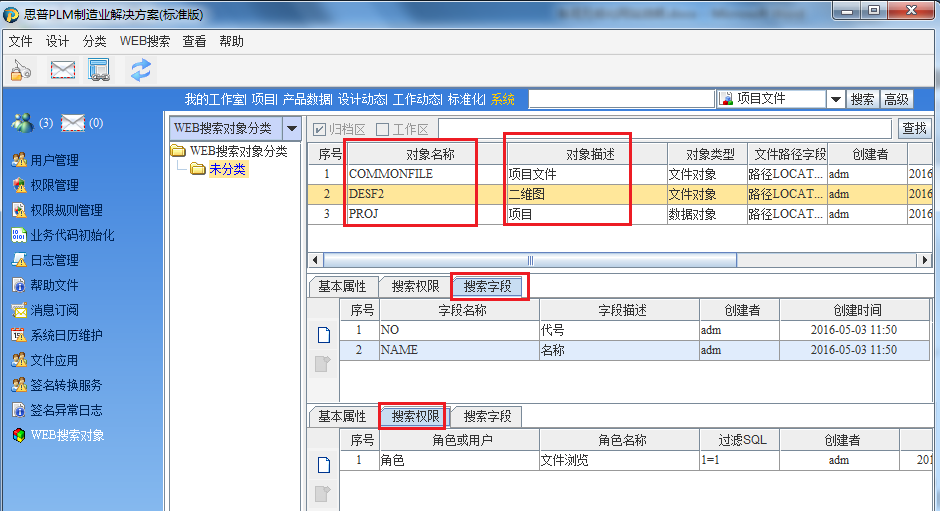This screenshot has width=941, height=511.
Task: Click new document icon beside search fields table
Action: [323, 336]
